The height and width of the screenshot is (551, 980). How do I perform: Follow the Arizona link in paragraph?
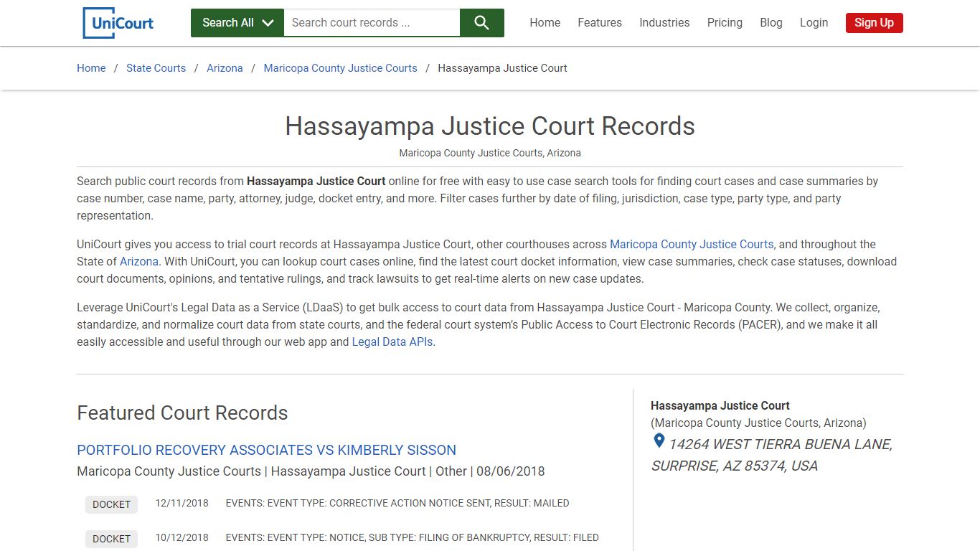[139, 262]
